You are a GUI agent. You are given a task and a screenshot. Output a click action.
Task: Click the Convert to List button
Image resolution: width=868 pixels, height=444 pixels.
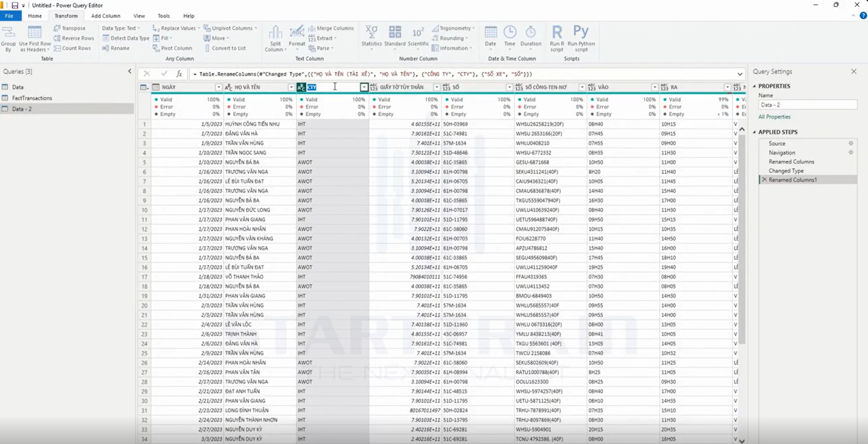225,48
